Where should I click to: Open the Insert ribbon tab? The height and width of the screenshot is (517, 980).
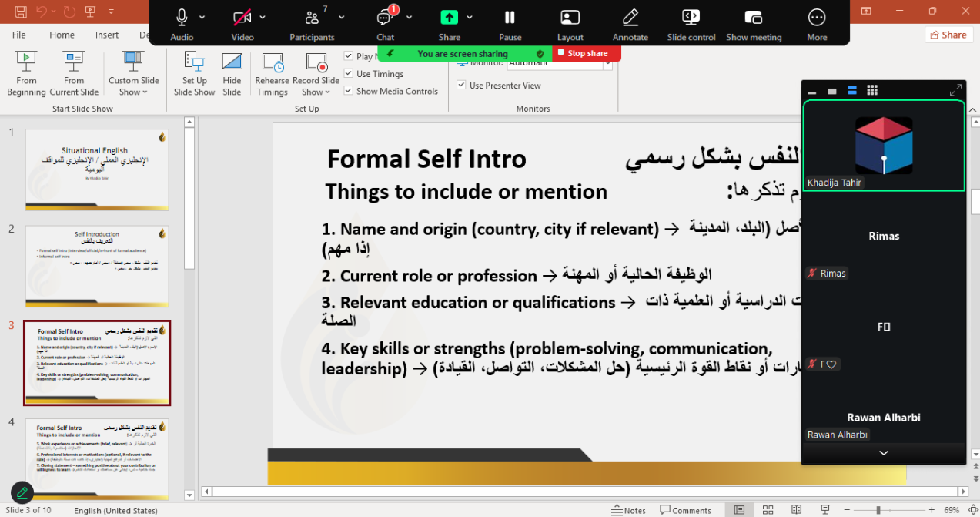click(107, 35)
